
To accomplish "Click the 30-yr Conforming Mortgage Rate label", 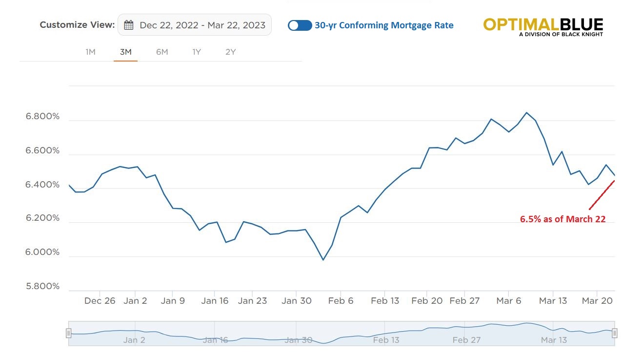I will pos(384,25).
